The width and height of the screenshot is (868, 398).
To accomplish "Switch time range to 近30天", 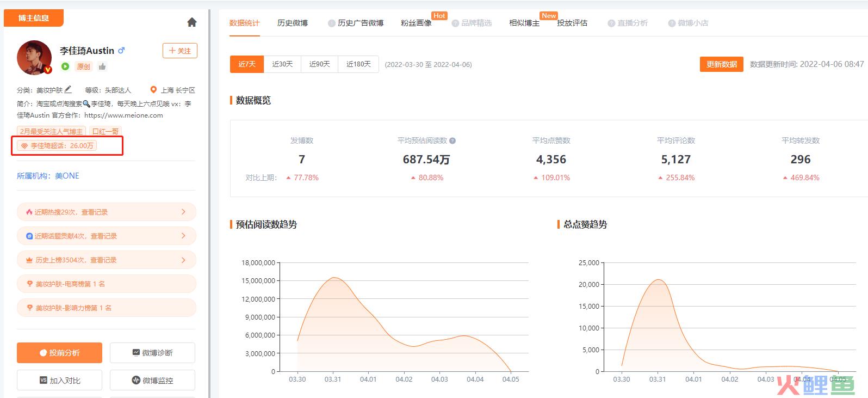I will 282,64.
